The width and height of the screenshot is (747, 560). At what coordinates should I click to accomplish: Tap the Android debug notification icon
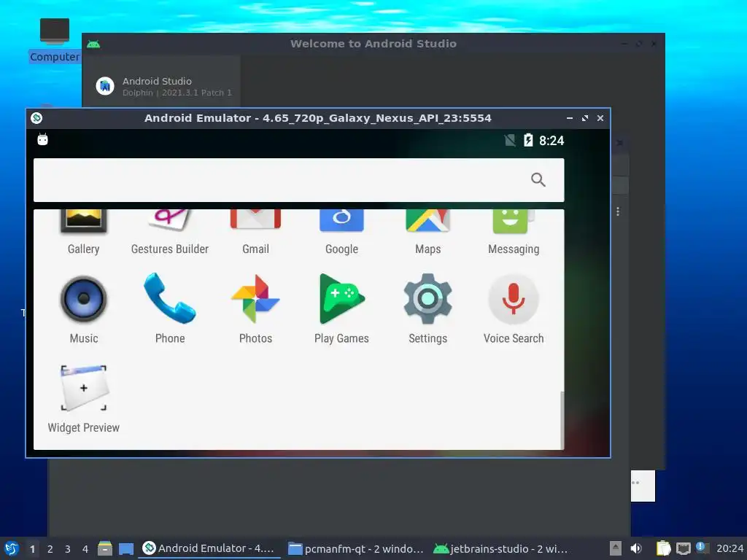click(43, 139)
